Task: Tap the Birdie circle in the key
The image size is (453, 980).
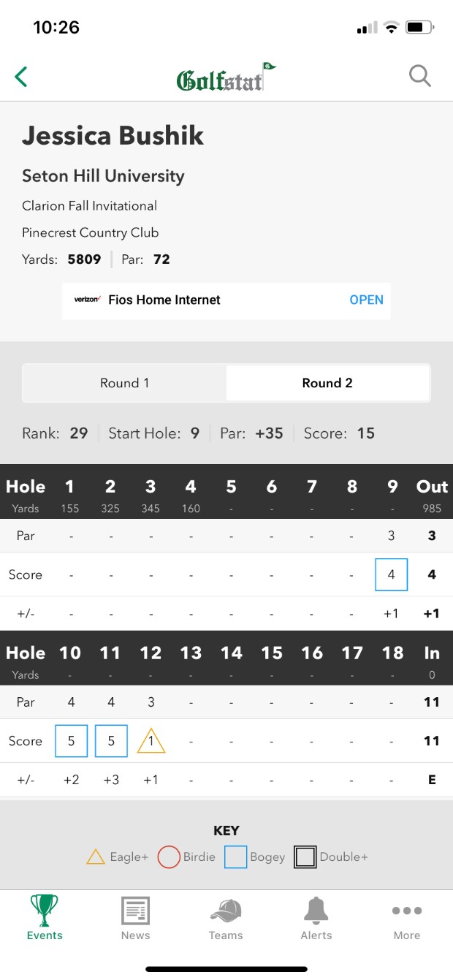Action: [x=169, y=856]
